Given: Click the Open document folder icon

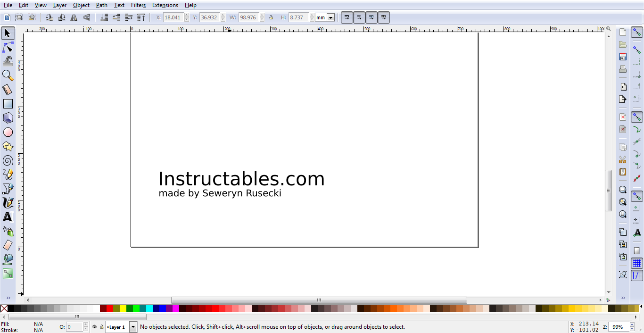Looking at the screenshot, I should [623, 44].
